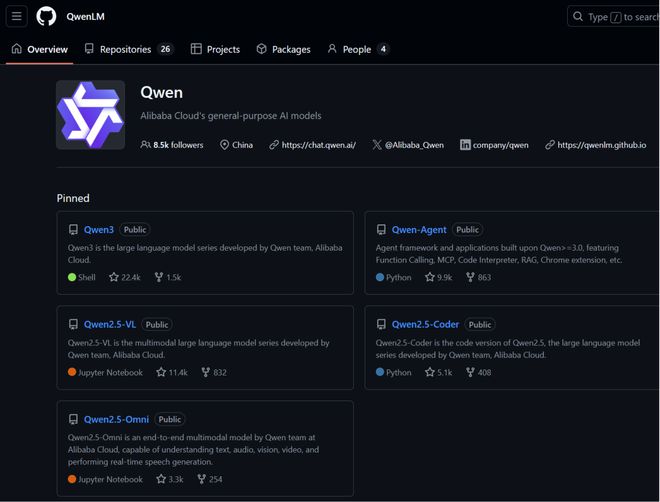Open the @Alibaba_Qwen X profile link

414,145
